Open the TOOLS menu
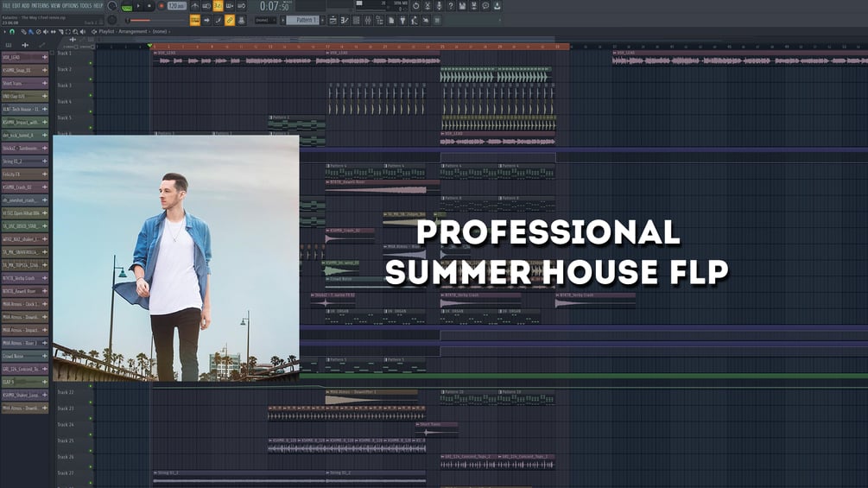 tap(86, 5)
